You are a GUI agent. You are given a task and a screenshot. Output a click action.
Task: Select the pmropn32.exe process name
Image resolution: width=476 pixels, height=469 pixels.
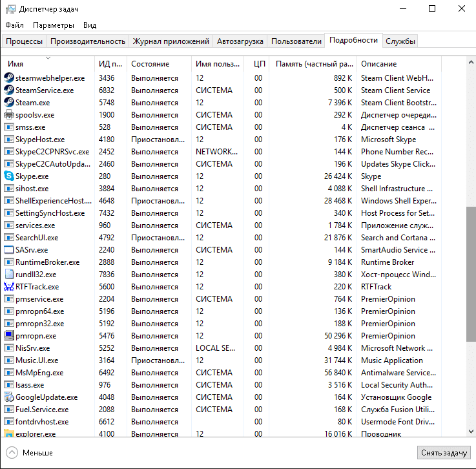point(40,324)
